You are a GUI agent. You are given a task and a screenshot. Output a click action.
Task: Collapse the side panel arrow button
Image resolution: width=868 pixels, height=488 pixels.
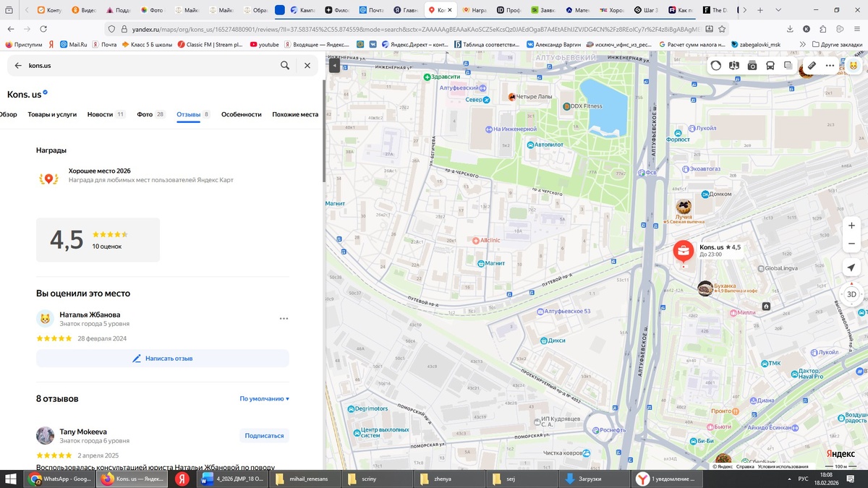click(x=333, y=65)
